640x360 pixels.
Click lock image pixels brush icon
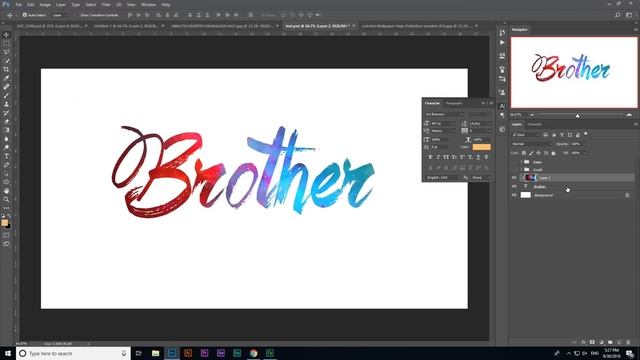point(531,153)
